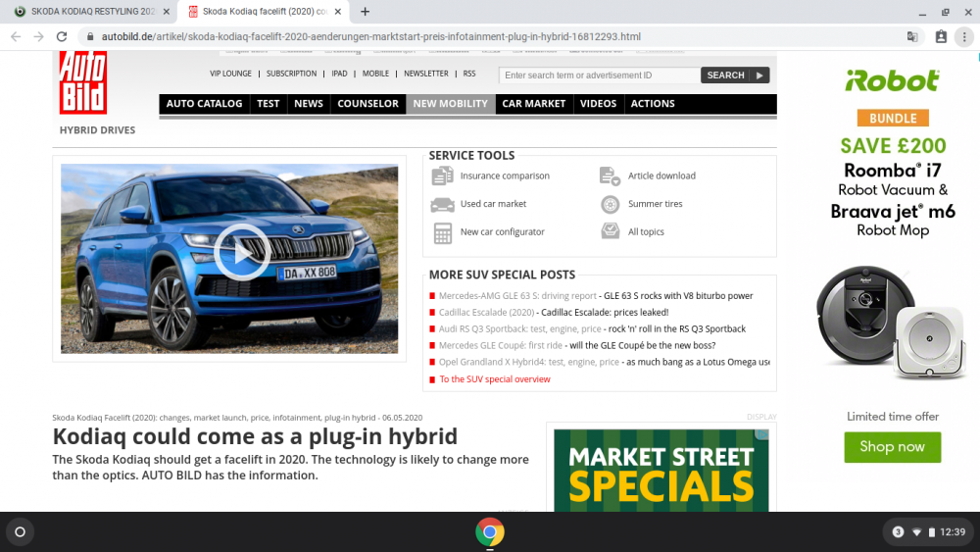Click the Wi-Fi status icon
The width and height of the screenshot is (980, 552).
pyautogui.click(x=917, y=532)
